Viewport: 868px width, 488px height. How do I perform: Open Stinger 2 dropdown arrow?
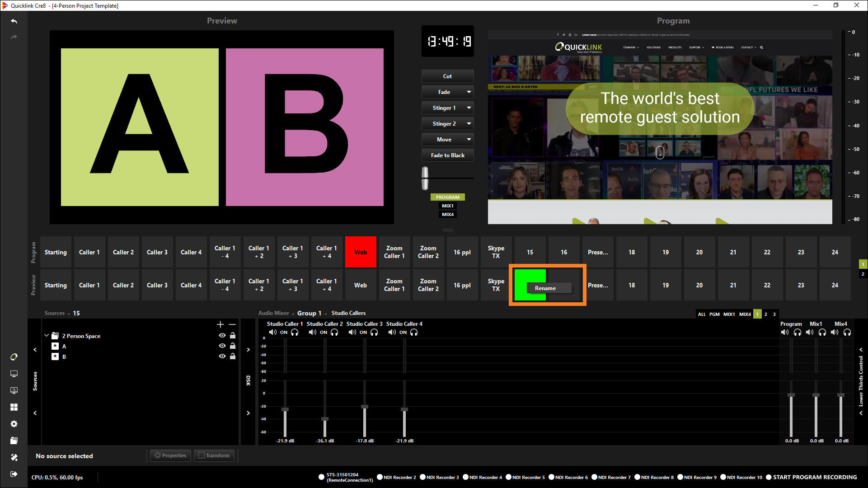[x=469, y=124]
